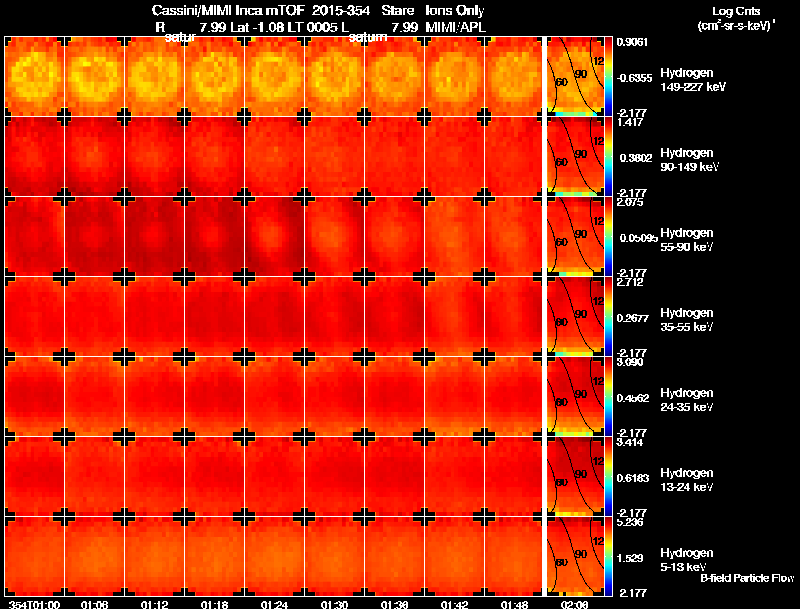Click the Hydrogen 24-35 keV color bar

pyautogui.click(x=608, y=396)
